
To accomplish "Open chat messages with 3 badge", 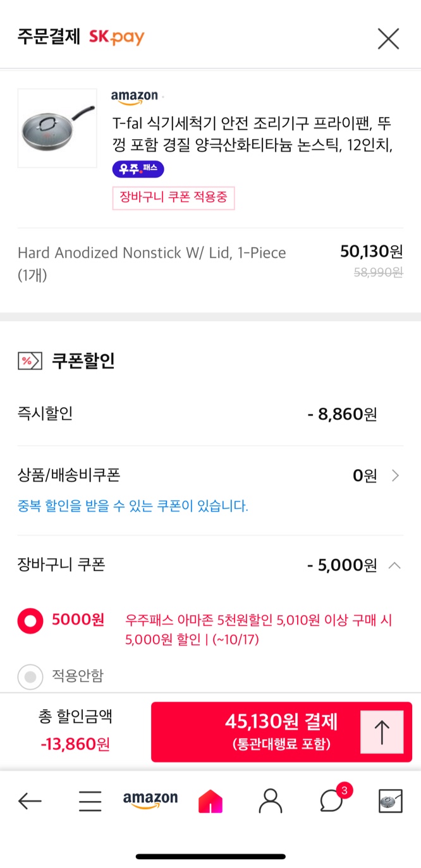I will click(331, 800).
